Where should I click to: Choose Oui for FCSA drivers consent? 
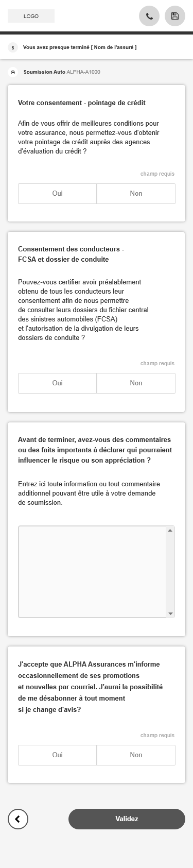[57, 383]
